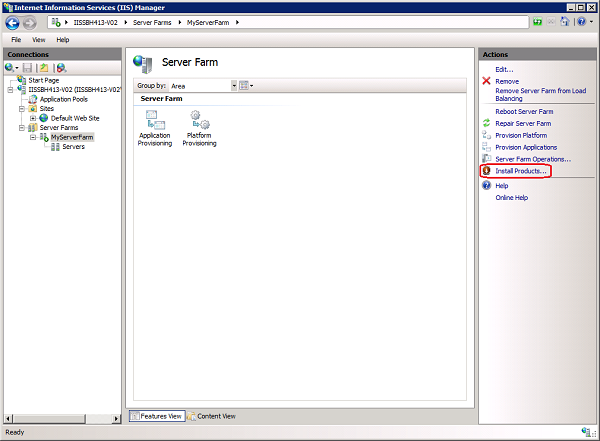Click Online Help link
Screen dimensions: 600x441
coord(512,198)
